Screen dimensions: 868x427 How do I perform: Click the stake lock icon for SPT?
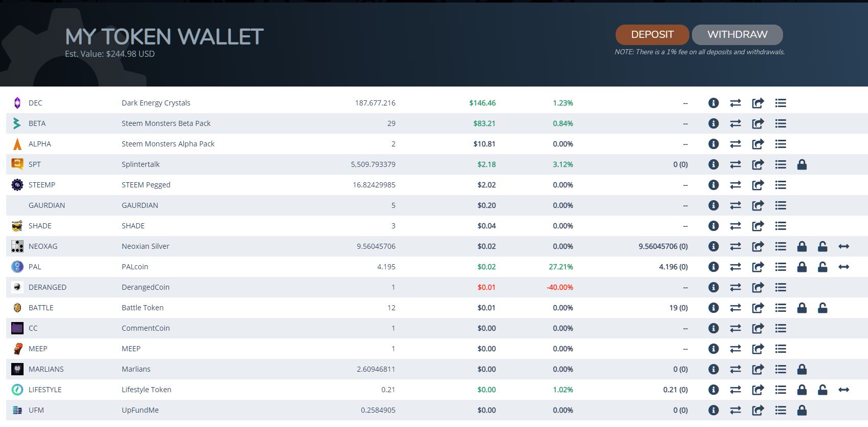pyautogui.click(x=802, y=164)
